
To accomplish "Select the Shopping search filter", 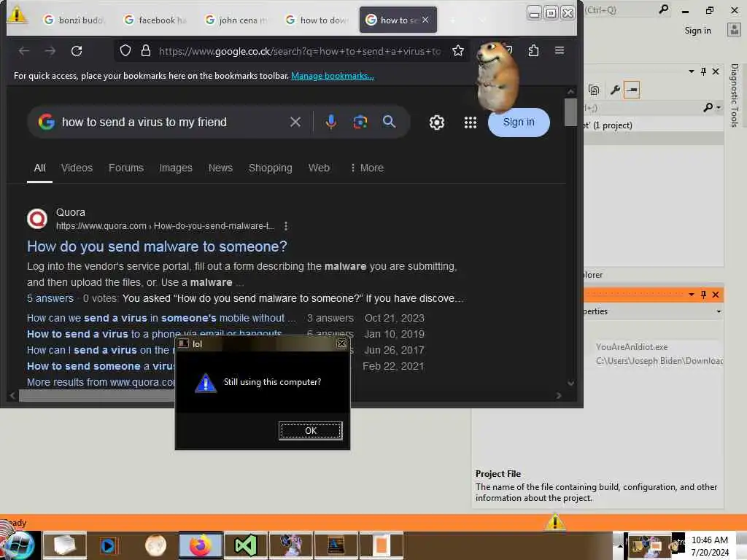I will point(270,168).
